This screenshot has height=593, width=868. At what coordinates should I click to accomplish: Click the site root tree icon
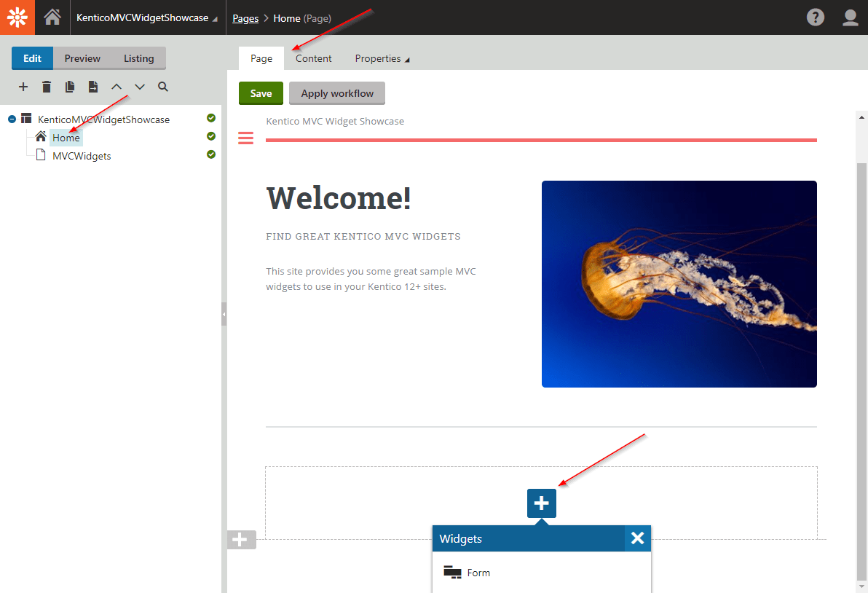pos(26,118)
